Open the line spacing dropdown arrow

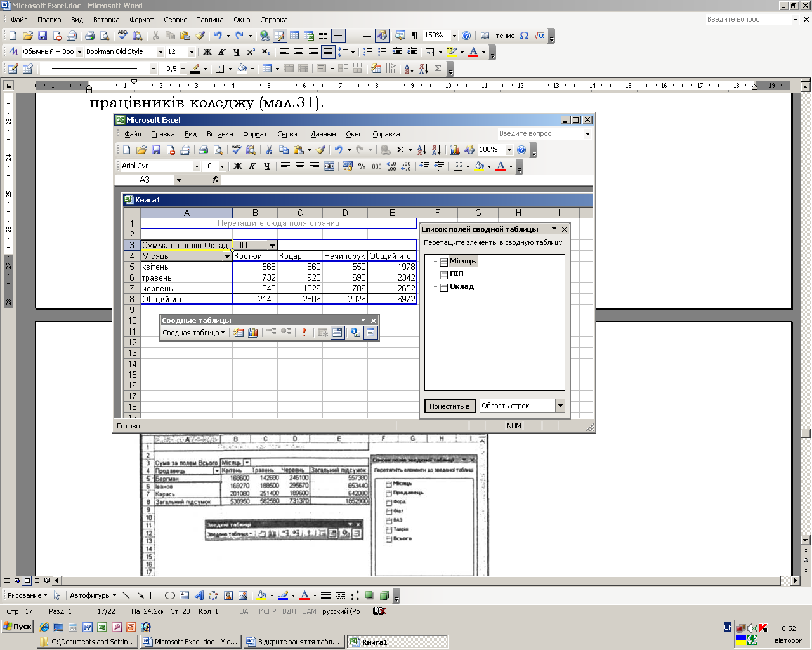pos(352,52)
